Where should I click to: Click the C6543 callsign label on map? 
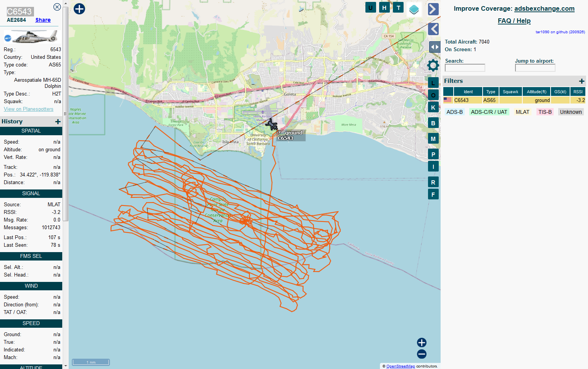point(286,138)
